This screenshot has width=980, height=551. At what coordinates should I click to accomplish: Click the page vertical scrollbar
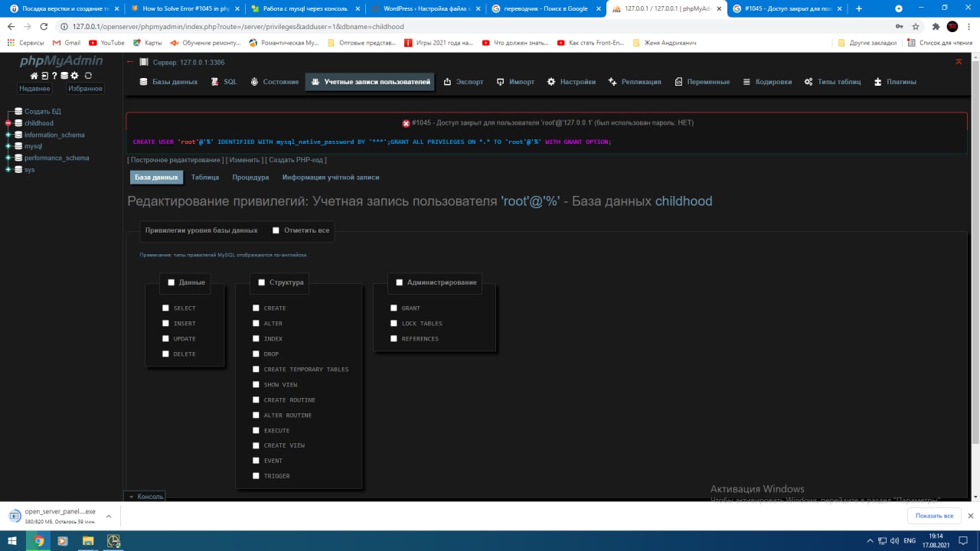[x=975, y=253]
